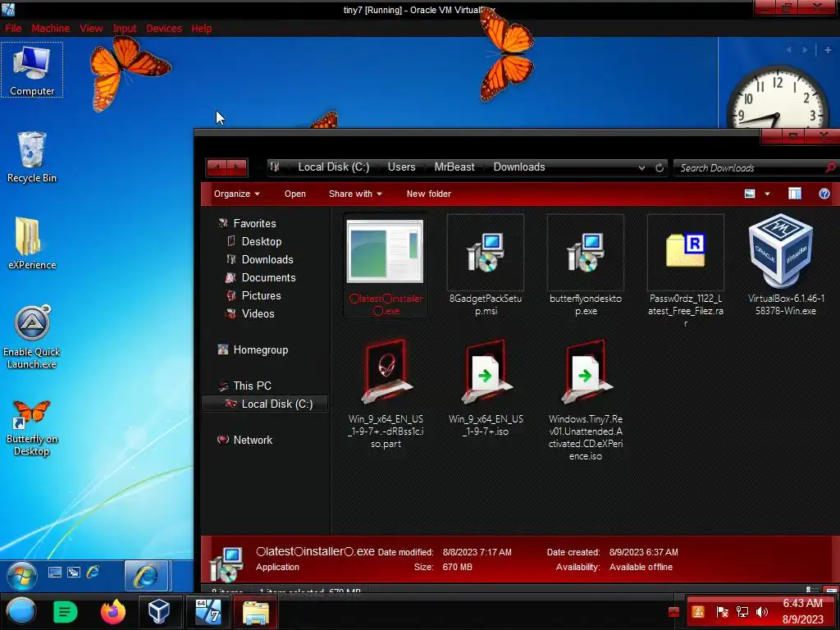Image resolution: width=840 pixels, height=630 pixels.
Task: Open the VirtualBox View menu
Action: pos(91,29)
